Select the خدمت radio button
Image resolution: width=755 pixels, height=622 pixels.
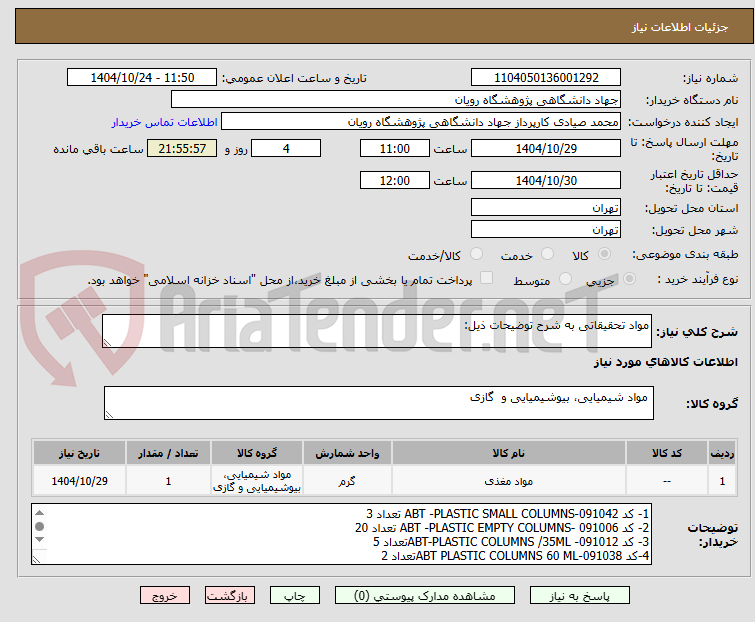[x=547, y=254]
